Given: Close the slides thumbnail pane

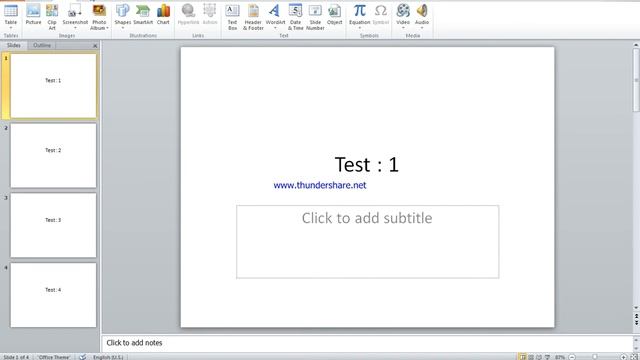Looking at the screenshot, I should (x=95, y=46).
